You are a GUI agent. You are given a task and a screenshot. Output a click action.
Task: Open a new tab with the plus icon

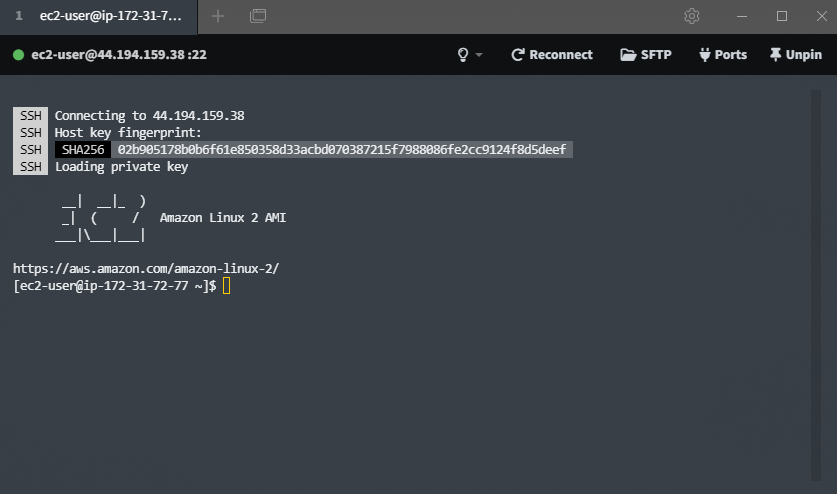pos(218,16)
